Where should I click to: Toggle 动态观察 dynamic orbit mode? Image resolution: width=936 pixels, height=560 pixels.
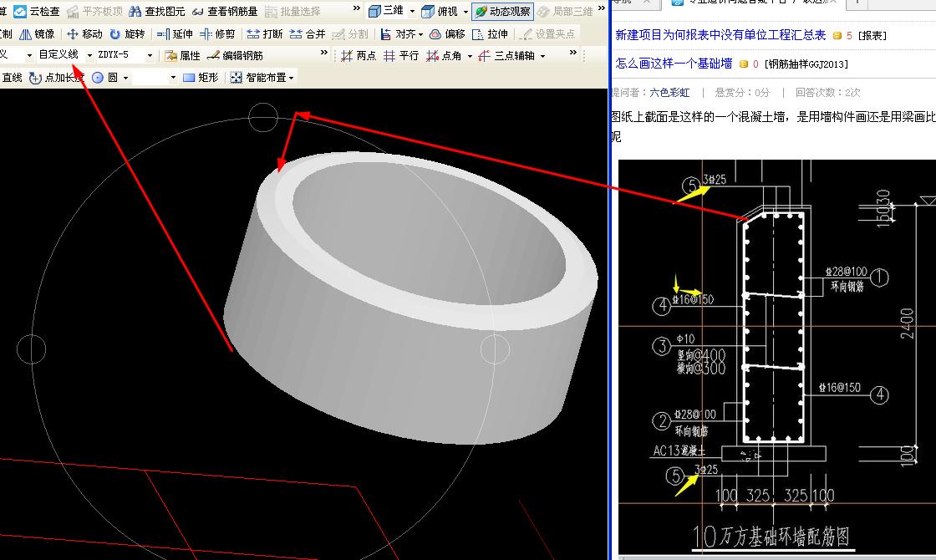(x=502, y=11)
